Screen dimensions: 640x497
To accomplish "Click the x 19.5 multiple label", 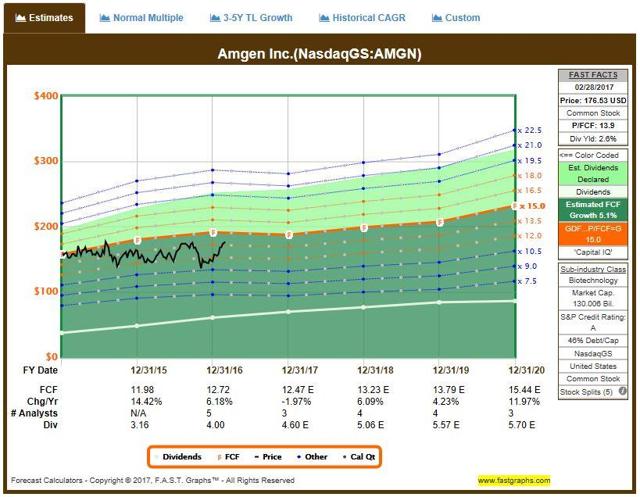I will tap(530, 161).
